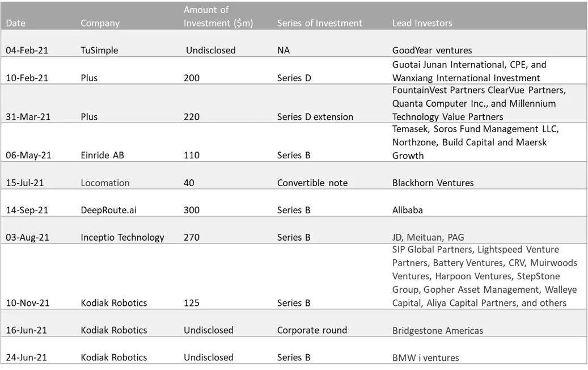The height and width of the screenshot is (370, 588).
Task: Click the TuSimple company cell
Action: click(99, 51)
